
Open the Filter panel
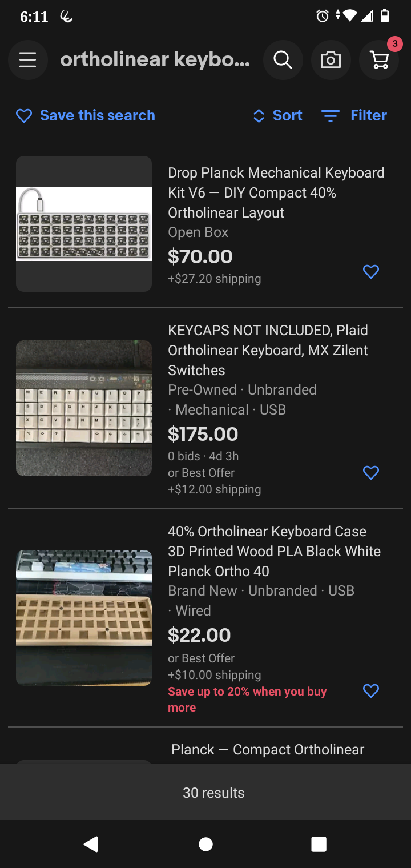354,116
